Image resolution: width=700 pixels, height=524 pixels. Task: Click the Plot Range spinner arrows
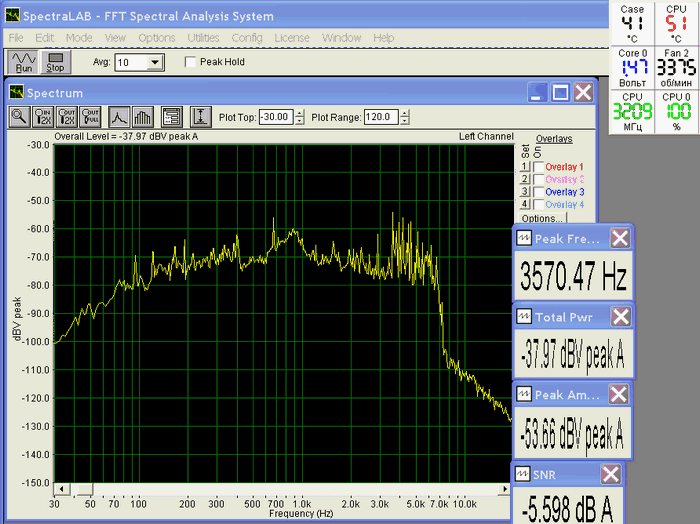click(407, 117)
